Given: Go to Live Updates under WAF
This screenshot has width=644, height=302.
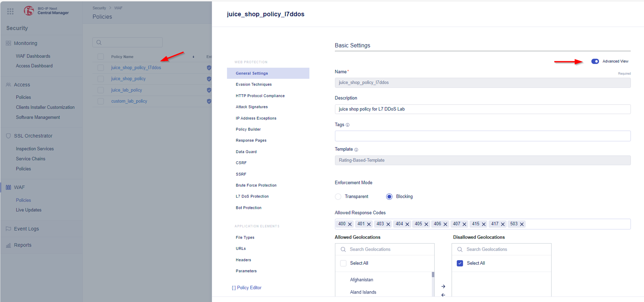Looking at the screenshot, I should click(x=28, y=210).
